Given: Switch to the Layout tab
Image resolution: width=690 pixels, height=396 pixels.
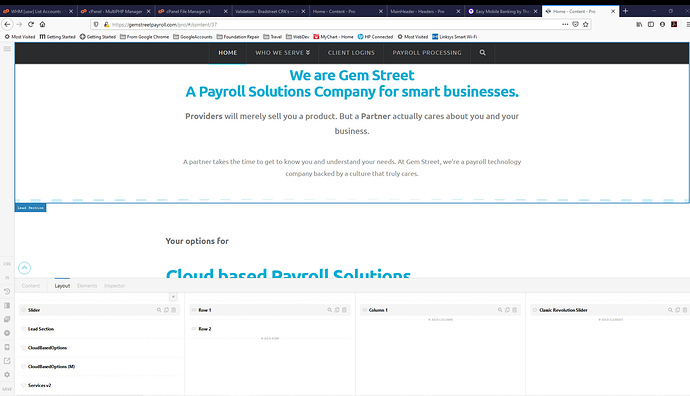Looking at the screenshot, I should tap(62, 286).
